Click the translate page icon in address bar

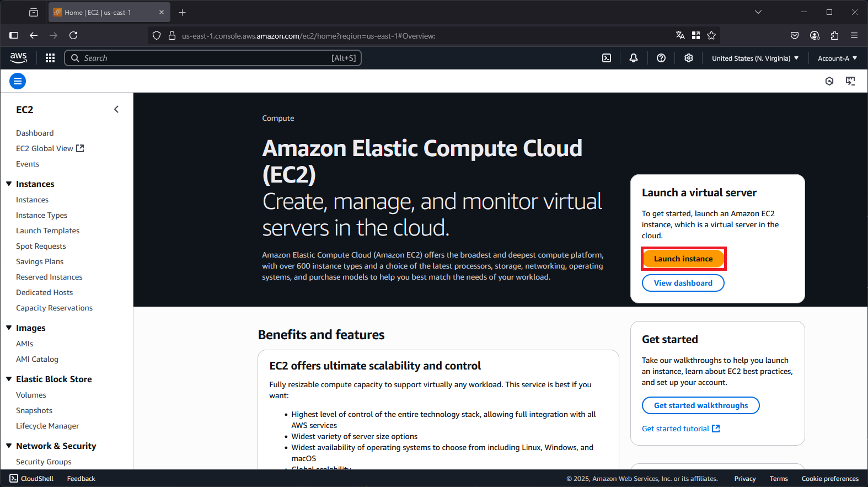(x=681, y=35)
